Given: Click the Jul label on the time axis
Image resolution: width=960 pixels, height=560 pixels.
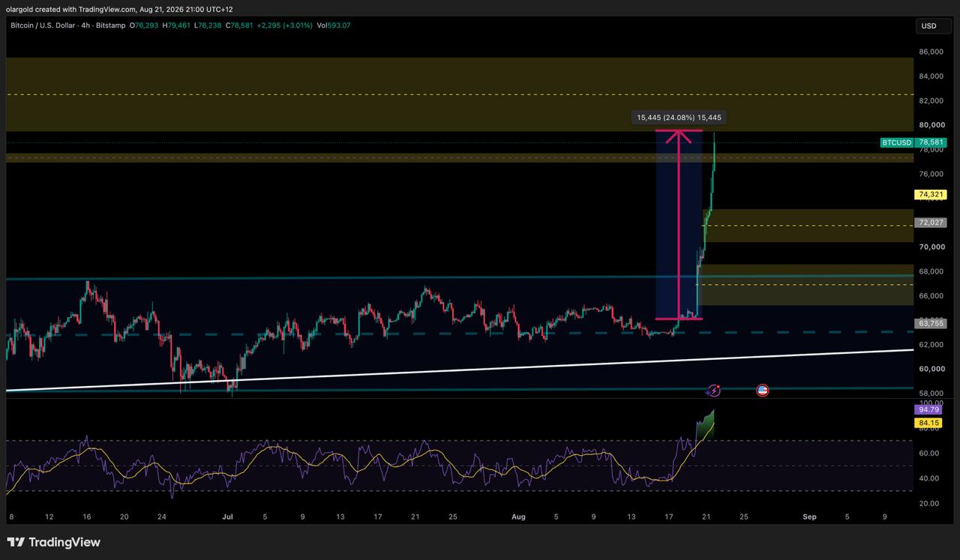Looking at the screenshot, I should tap(226, 517).
